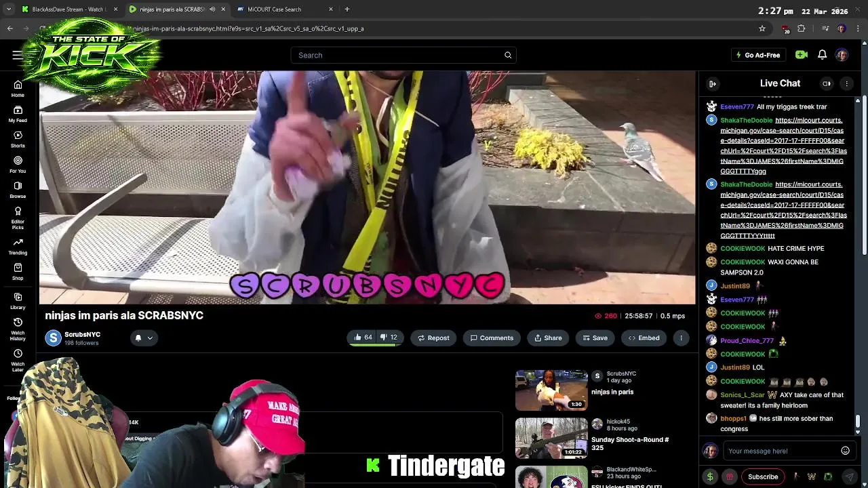Open Watch History in the sidebar
This screenshot has height=488, width=868.
(x=18, y=329)
